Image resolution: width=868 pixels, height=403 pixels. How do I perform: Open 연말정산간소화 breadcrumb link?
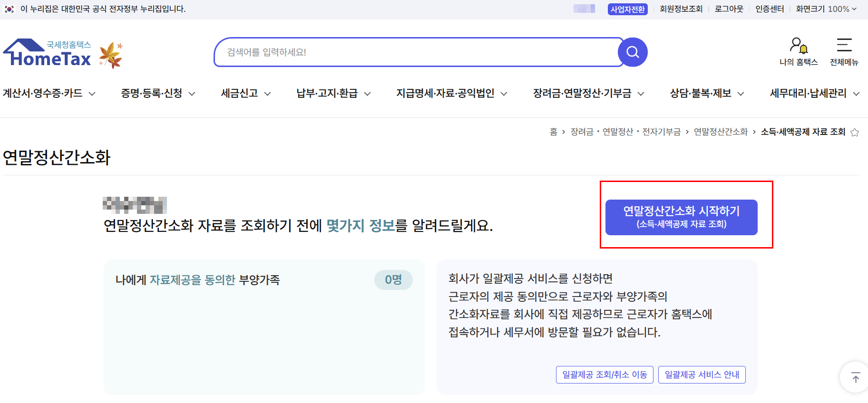721,132
